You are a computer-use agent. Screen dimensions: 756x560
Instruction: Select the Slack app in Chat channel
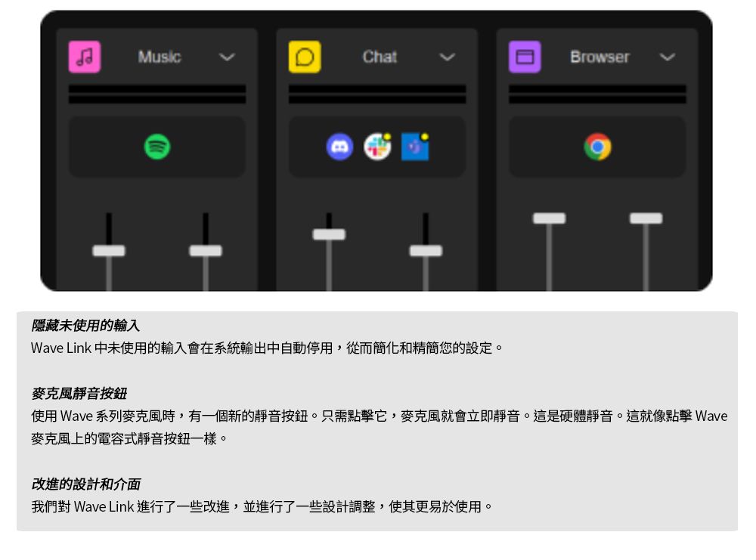(377, 147)
